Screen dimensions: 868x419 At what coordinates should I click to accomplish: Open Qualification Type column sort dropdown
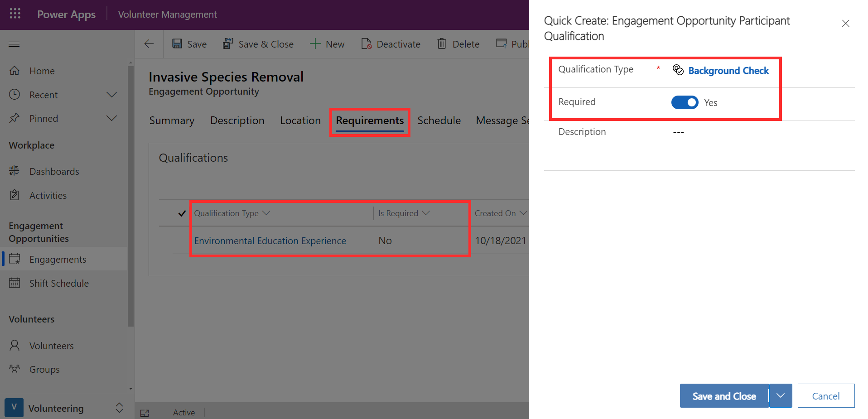pyautogui.click(x=266, y=213)
